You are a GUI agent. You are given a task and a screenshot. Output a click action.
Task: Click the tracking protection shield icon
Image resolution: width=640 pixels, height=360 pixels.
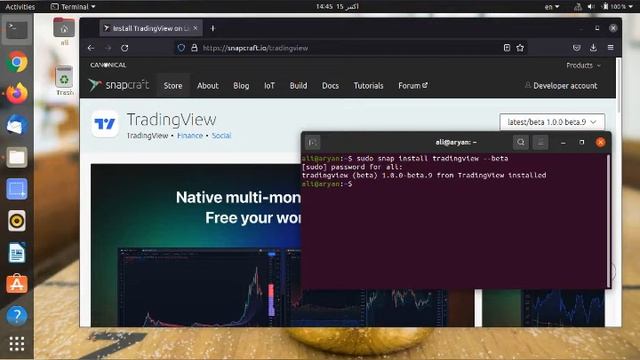(181, 48)
